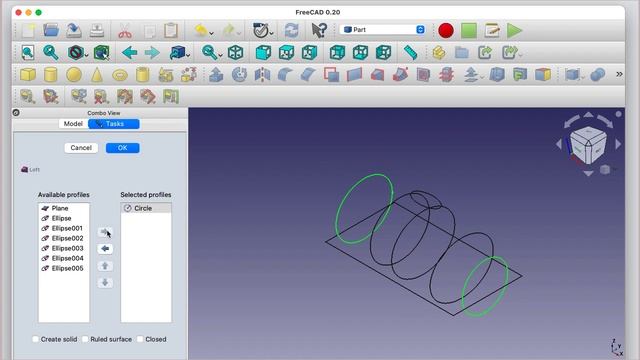The width and height of the screenshot is (640, 360).
Task: Rotate view using navigation cube right arrow
Action: (618, 144)
